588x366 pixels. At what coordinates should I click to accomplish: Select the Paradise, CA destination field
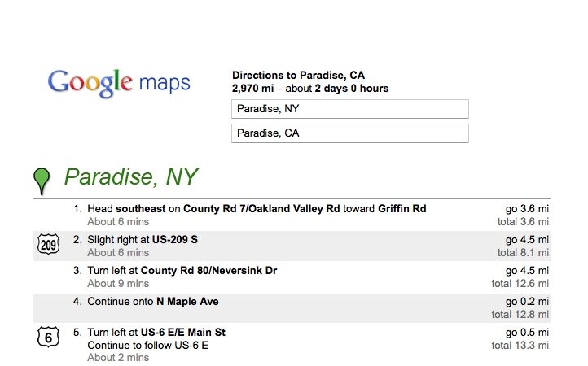[x=350, y=133]
